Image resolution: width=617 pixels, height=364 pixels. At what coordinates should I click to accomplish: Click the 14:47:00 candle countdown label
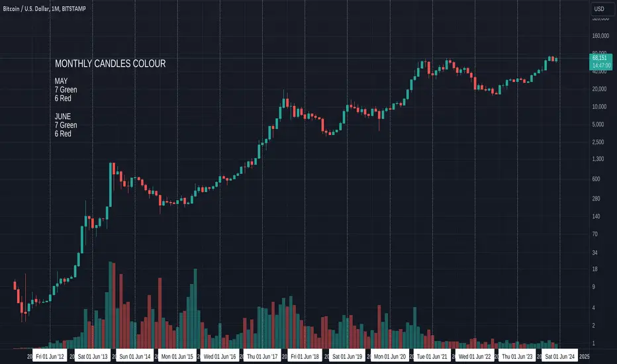tap(600, 66)
